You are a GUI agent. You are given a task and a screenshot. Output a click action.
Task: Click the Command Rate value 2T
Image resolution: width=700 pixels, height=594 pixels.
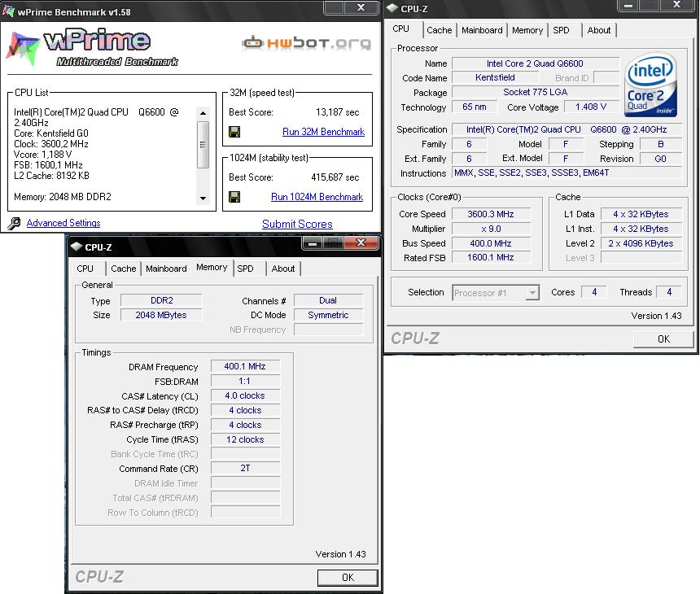point(245,468)
